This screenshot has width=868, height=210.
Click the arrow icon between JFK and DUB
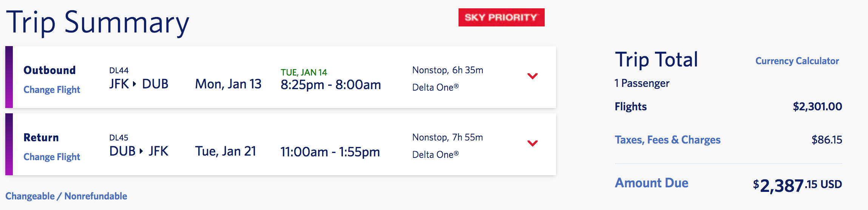coord(134,84)
